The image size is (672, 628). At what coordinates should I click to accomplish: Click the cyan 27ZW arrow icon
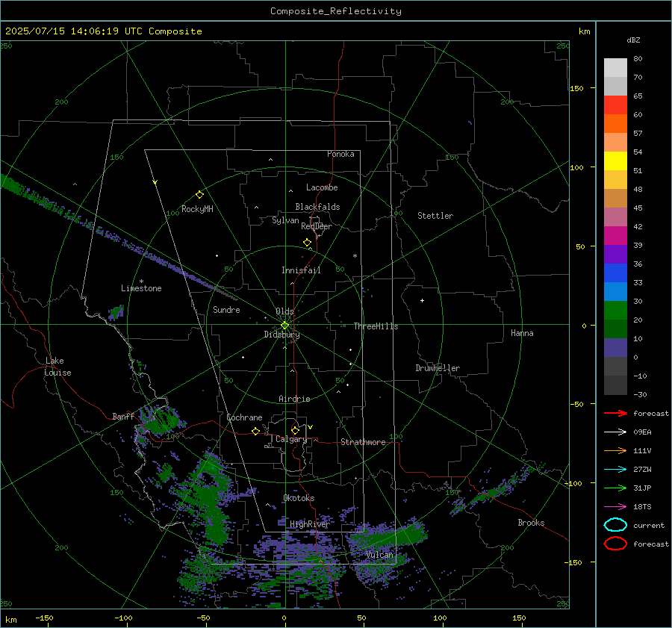coord(615,470)
